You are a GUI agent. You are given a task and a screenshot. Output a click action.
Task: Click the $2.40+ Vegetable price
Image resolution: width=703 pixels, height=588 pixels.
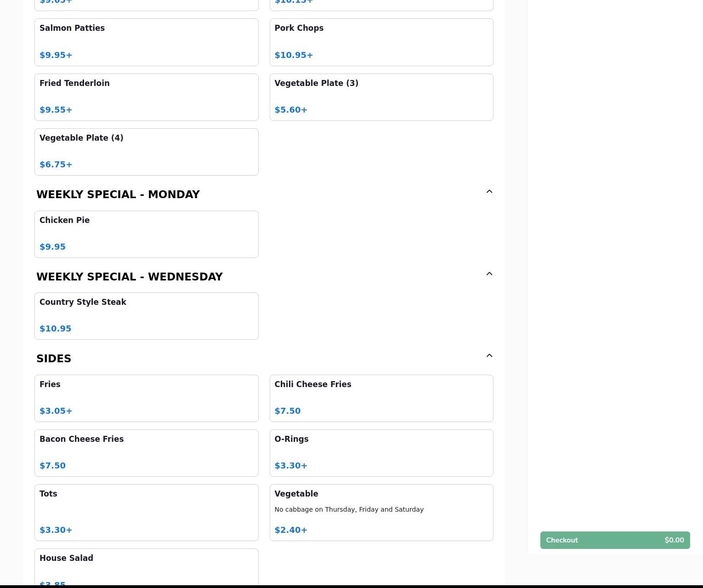(x=291, y=530)
